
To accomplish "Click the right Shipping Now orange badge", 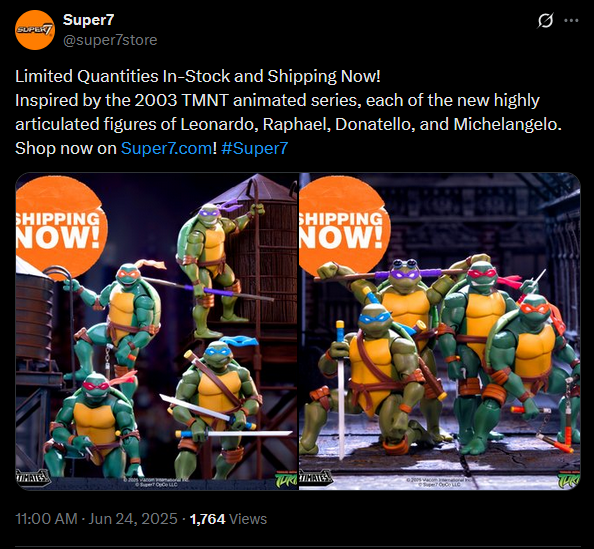I will pyautogui.click(x=343, y=227).
